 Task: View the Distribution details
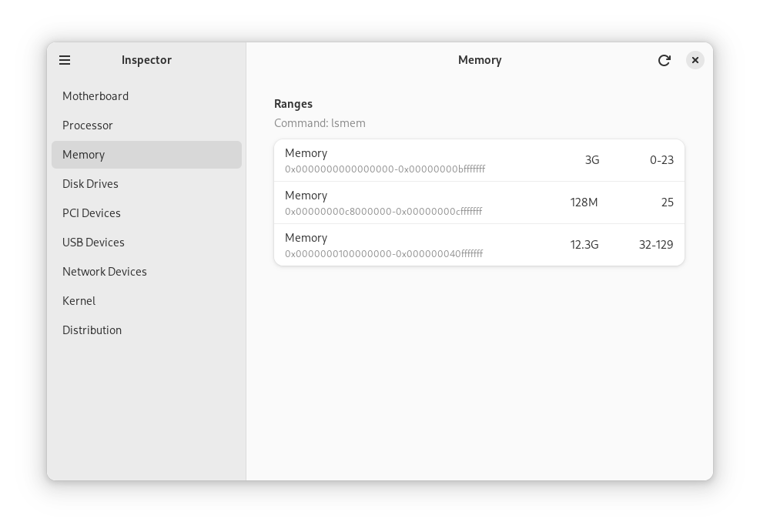(x=92, y=330)
